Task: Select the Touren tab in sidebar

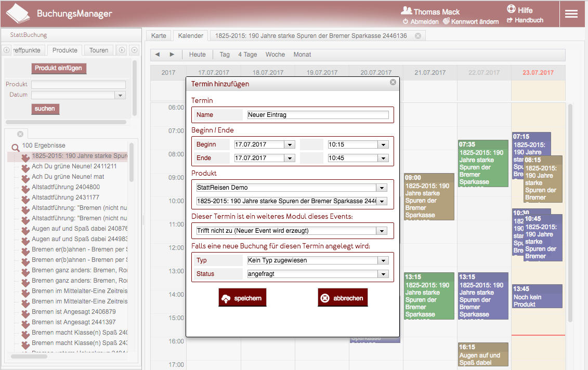Action: (99, 50)
